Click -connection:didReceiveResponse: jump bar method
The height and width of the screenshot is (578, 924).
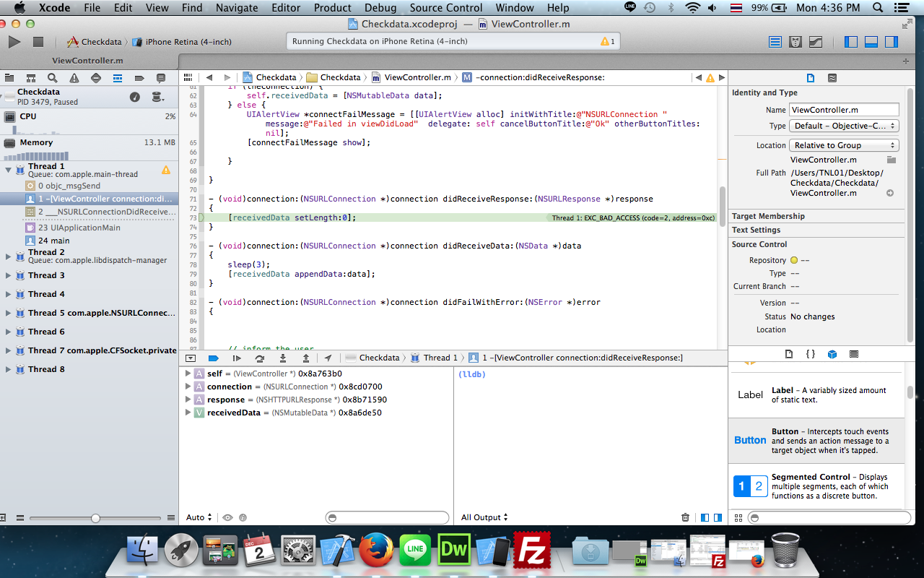pyautogui.click(x=533, y=77)
